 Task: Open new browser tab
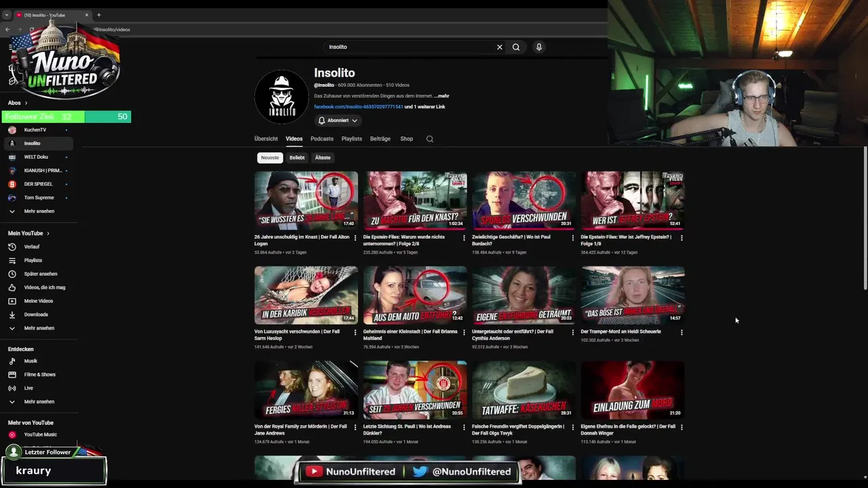click(x=98, y=15)
